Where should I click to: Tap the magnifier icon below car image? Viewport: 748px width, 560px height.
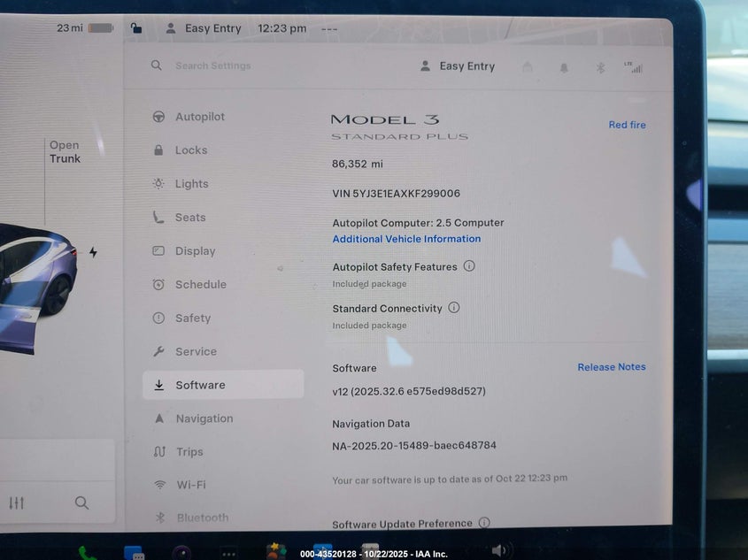coord(81,502)
